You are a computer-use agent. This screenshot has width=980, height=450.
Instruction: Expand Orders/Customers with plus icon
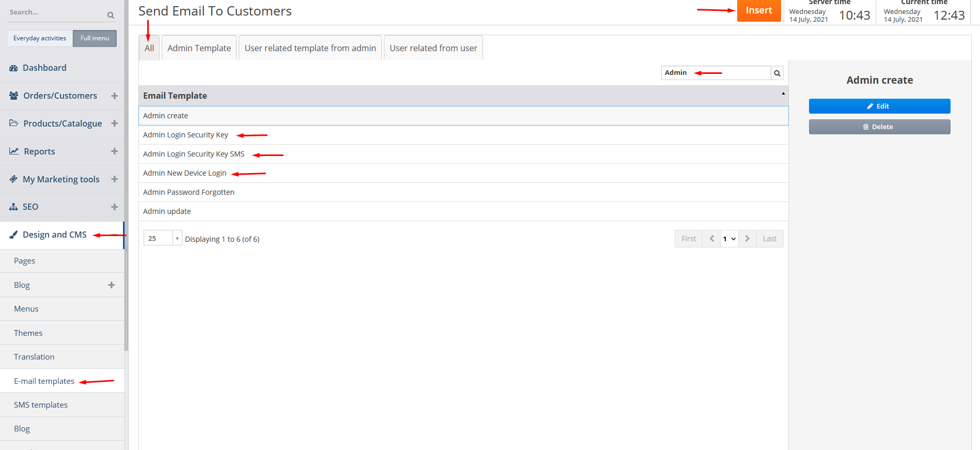point(114,96)
